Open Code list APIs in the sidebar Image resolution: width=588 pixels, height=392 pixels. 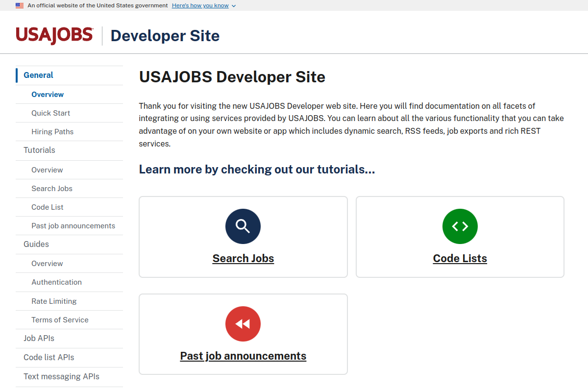coord(69,358)
